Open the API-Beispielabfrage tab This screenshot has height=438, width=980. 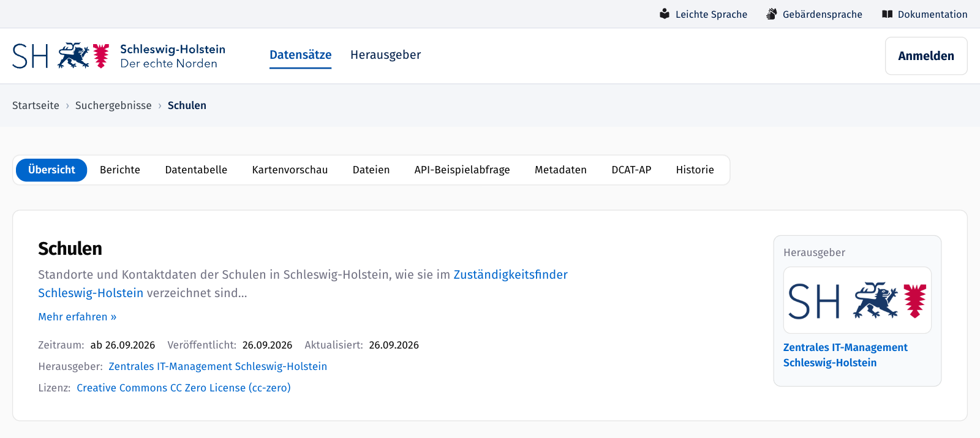point(462,170)
